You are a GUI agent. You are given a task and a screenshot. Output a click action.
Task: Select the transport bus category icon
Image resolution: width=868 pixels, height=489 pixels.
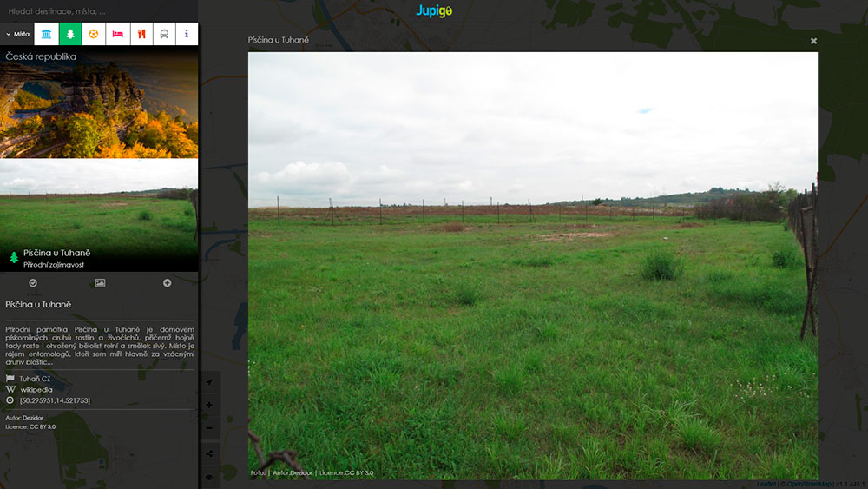164,34
